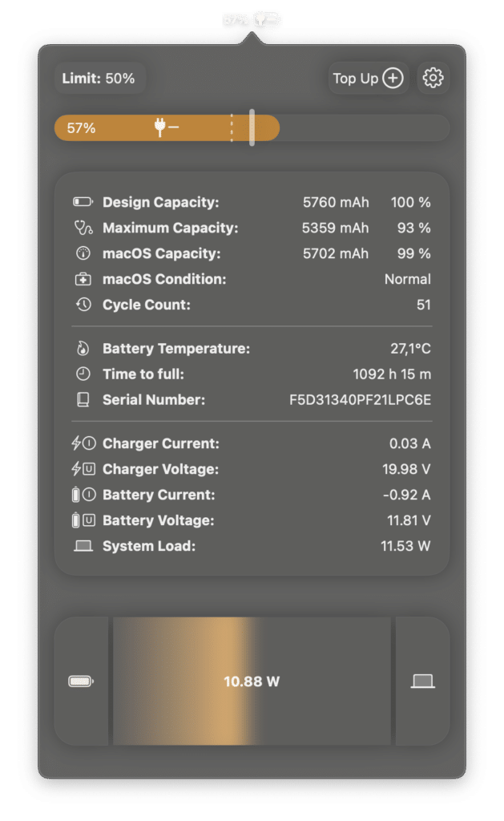Viewport: 504px width, 821px height.
Task: Click the Battery Temperature flame icon
Action: [x=83, y=349]
